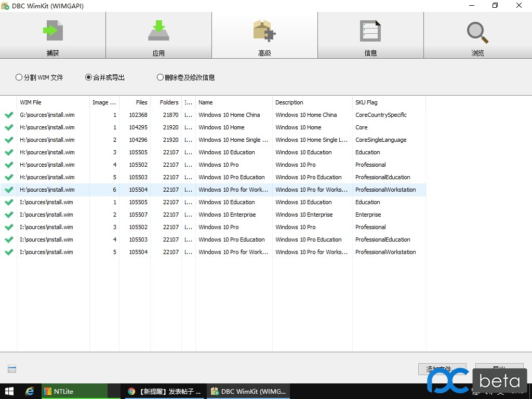
Task: Toggle checkmark for H: image 6 Pro for Workstations
Action: point(9,190)
